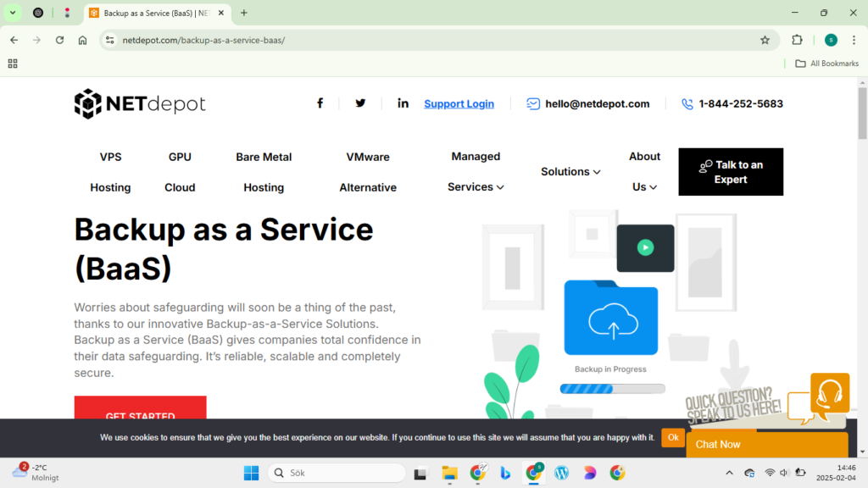
Task: Open a new browser tab
Action: (x=244, y=13)
